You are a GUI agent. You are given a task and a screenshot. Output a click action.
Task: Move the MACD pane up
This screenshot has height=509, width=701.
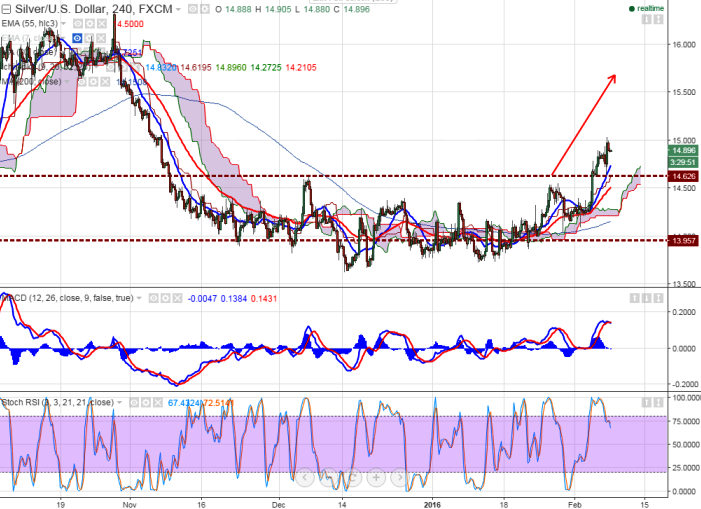(x=634, y=298)
